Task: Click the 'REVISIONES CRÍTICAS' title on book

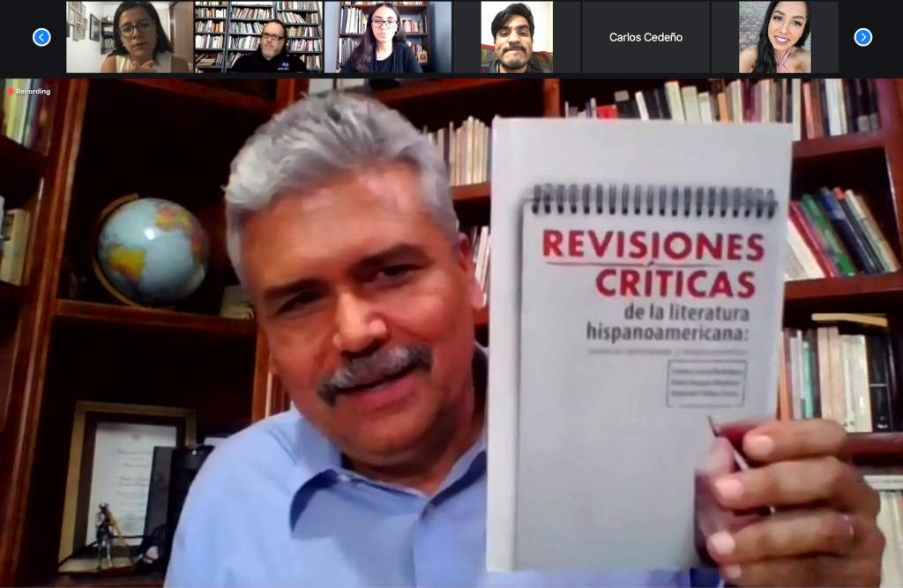Action: pos(653,263)
